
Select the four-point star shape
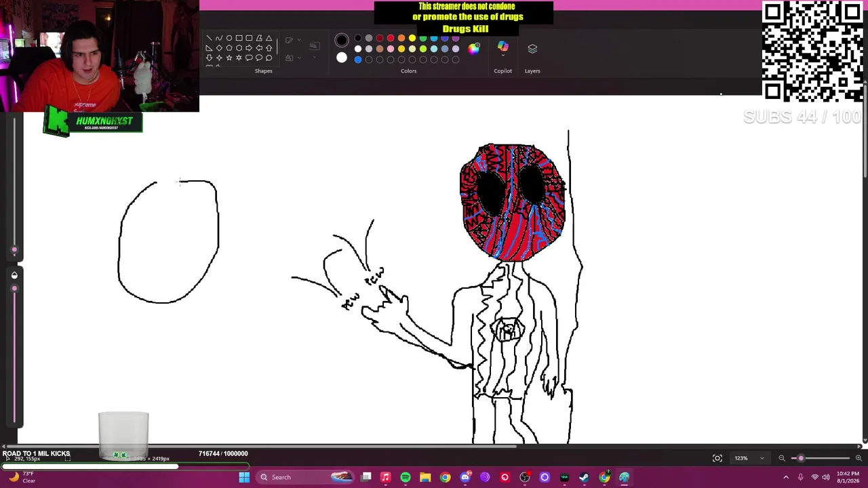coord(219,58)
